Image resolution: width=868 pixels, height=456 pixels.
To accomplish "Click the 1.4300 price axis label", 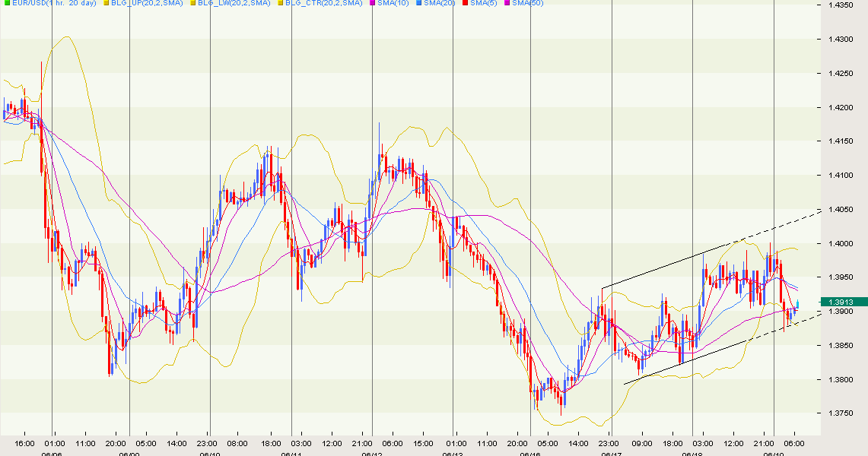I will pyautogui.click(x=841, y=40).
